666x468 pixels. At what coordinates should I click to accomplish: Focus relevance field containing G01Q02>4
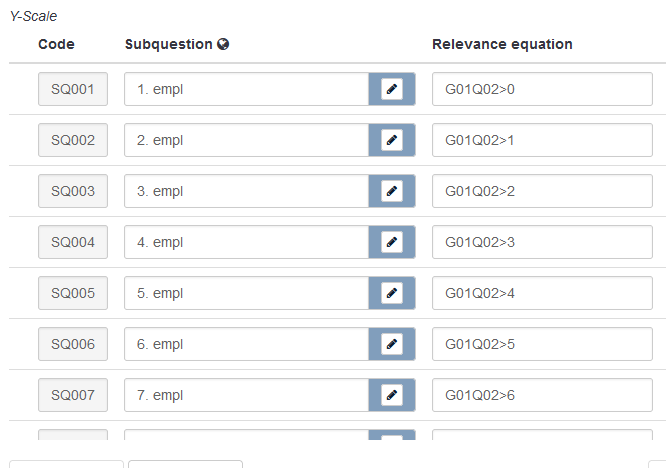542,294
